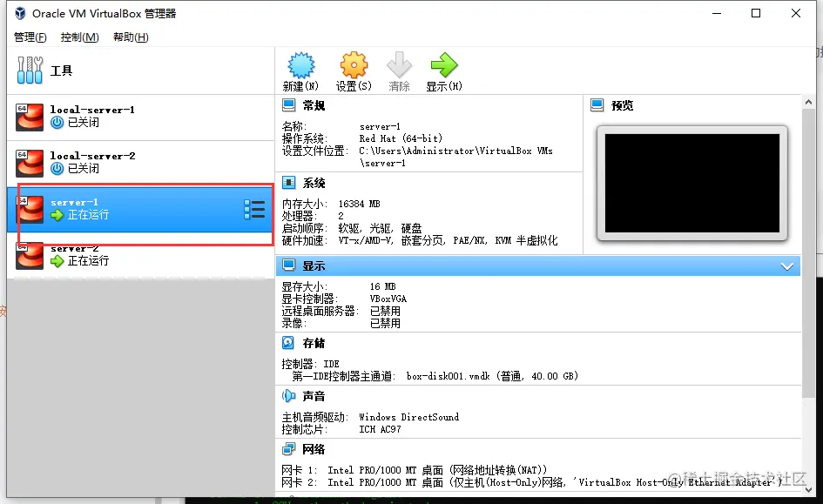Image resolution: width=823 pixels, height=504 pixels.
Task: Open 设置(S) settings gear icon
Action: click(354, 65)
